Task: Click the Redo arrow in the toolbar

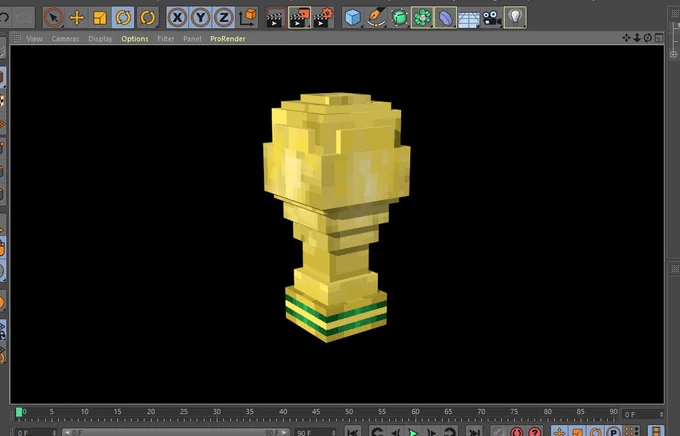Action: pos(23,18)
